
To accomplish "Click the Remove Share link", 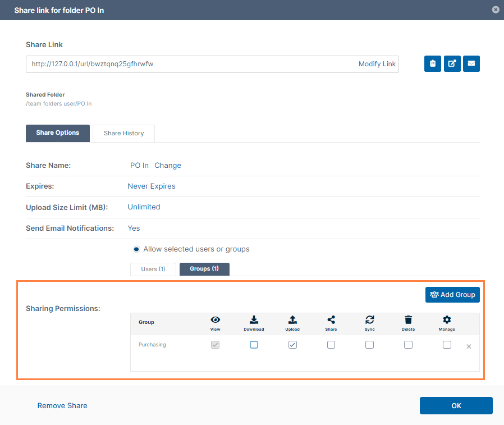I will (62, 405).
